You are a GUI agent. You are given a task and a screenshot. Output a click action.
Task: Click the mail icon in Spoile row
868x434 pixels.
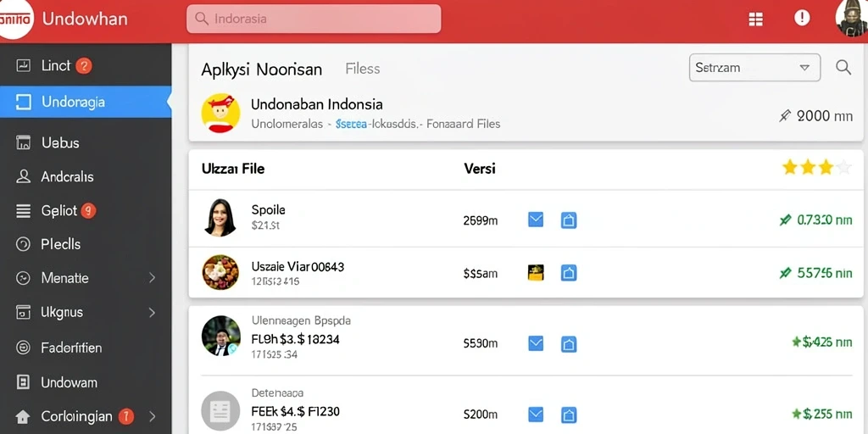[536, 220]
